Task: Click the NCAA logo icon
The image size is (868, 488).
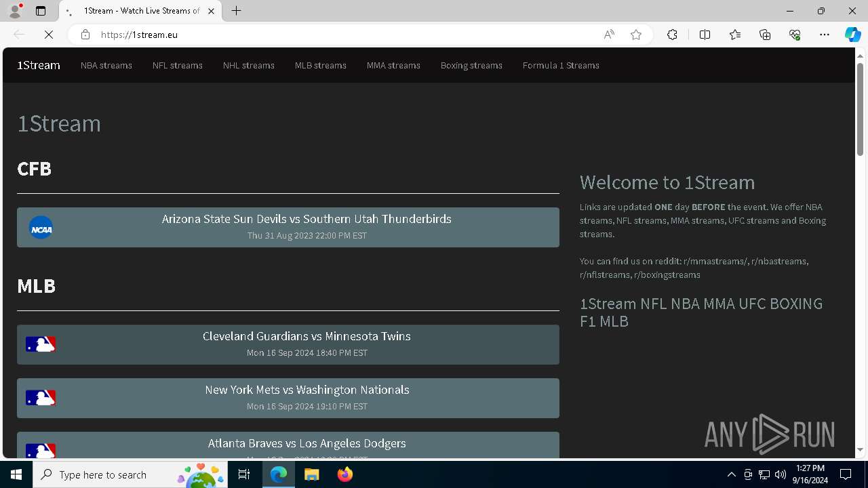Action: coord(41,228)
